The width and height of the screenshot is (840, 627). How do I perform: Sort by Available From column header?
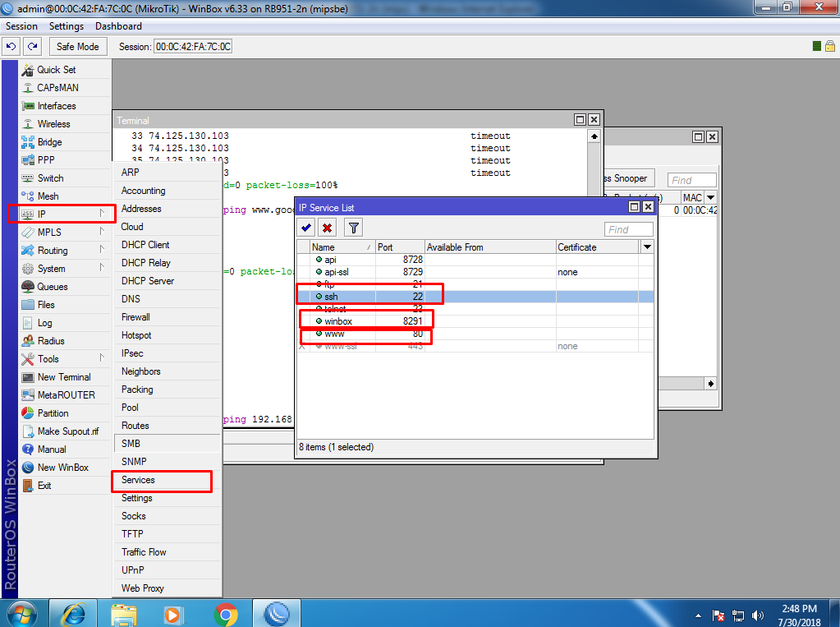(490, 247)
